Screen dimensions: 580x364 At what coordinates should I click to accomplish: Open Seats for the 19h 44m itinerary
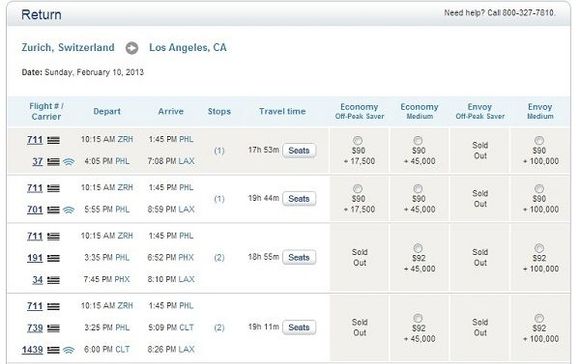[x=299, y=199]
